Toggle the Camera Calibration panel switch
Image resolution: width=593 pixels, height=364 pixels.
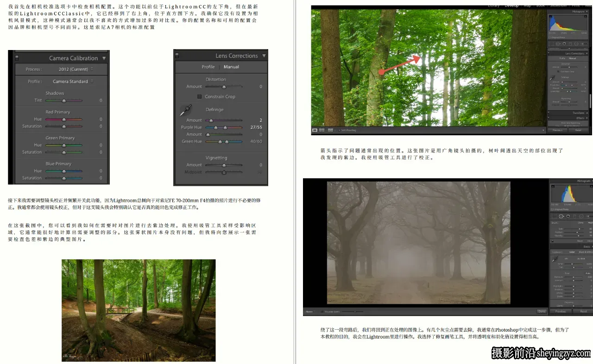(x=17, y=58)
